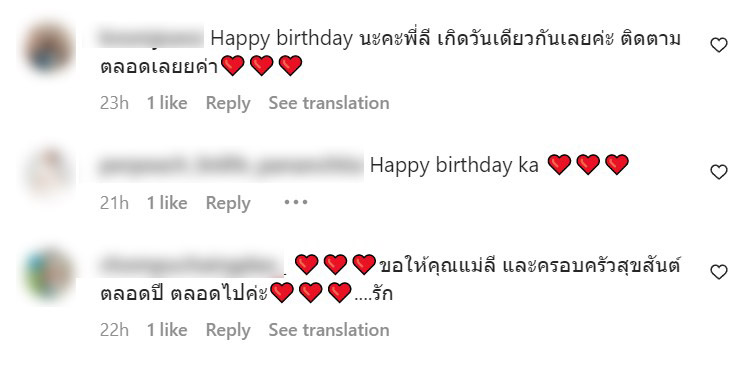742x366 pixels.
Task: See translation of the third comment
Action: pos(329,330)
